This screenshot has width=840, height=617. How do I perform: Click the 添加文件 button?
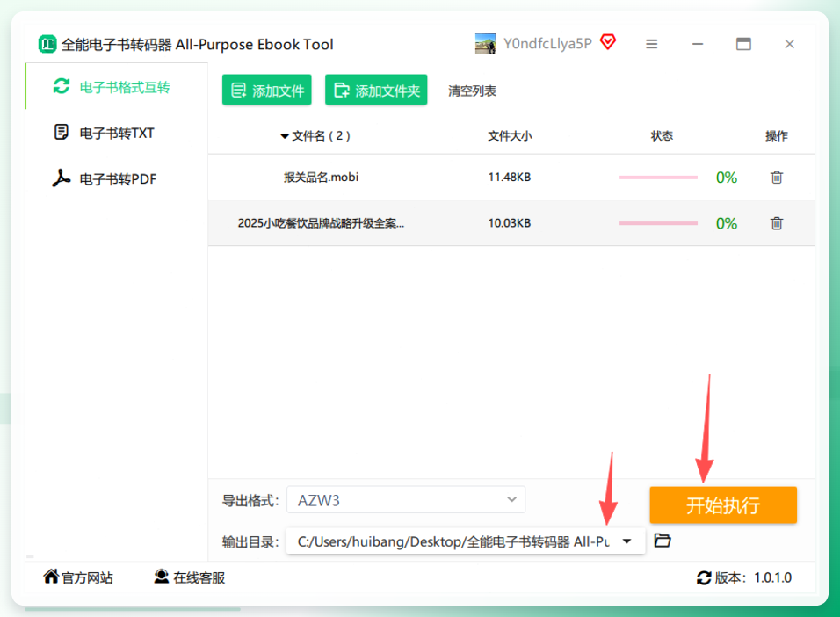coord(267,90)
